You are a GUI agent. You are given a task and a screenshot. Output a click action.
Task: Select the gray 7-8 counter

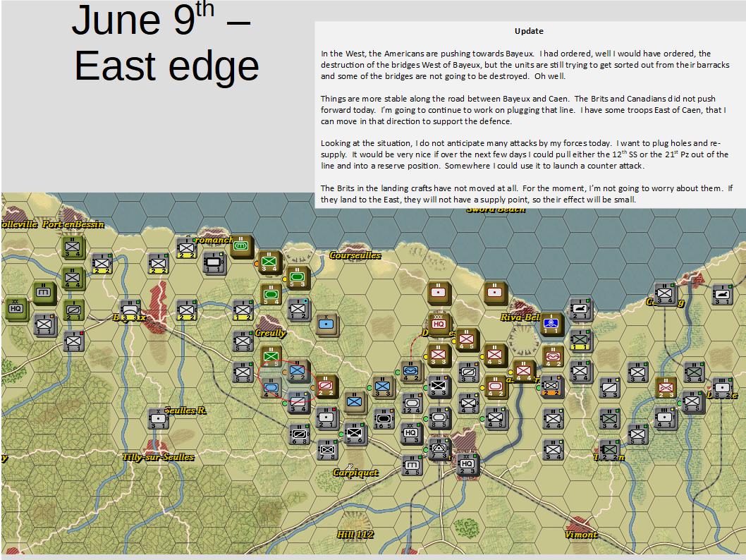click(x=328, y=450)
